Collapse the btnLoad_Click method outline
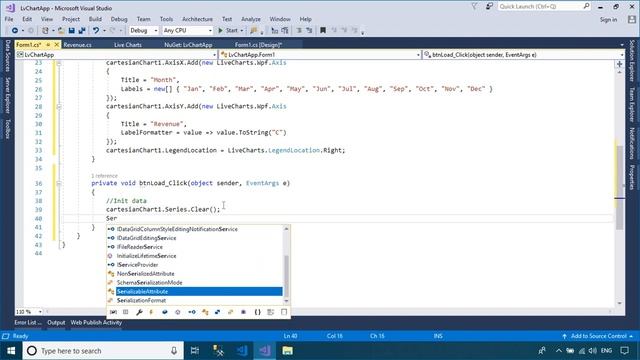 [59, 183]
